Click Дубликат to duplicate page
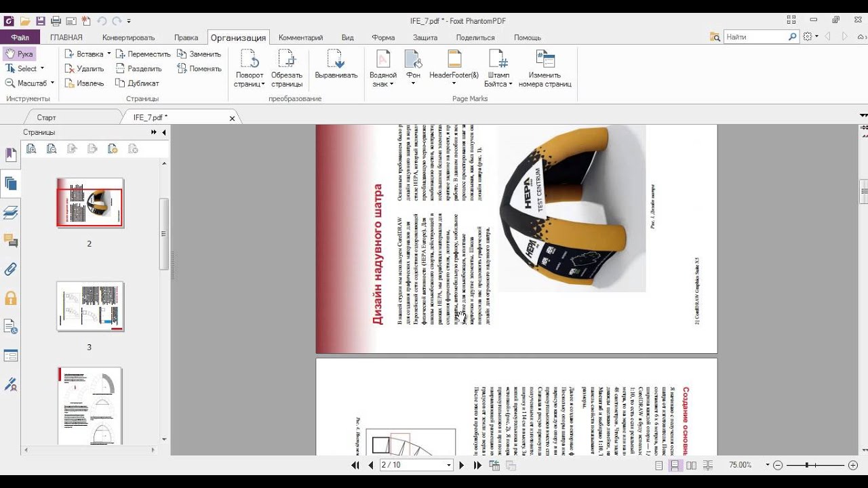The width and height of the screenshot is (868, 488). coord(137,83)
